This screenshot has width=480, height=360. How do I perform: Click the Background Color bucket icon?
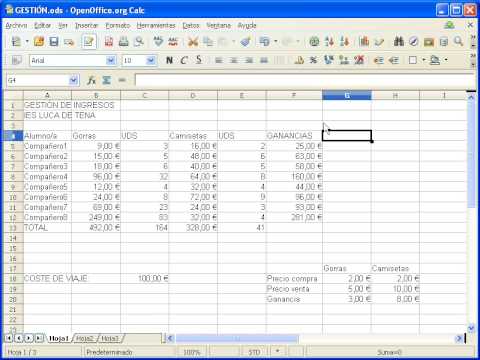pyautogui.click(x=435, y=60)
